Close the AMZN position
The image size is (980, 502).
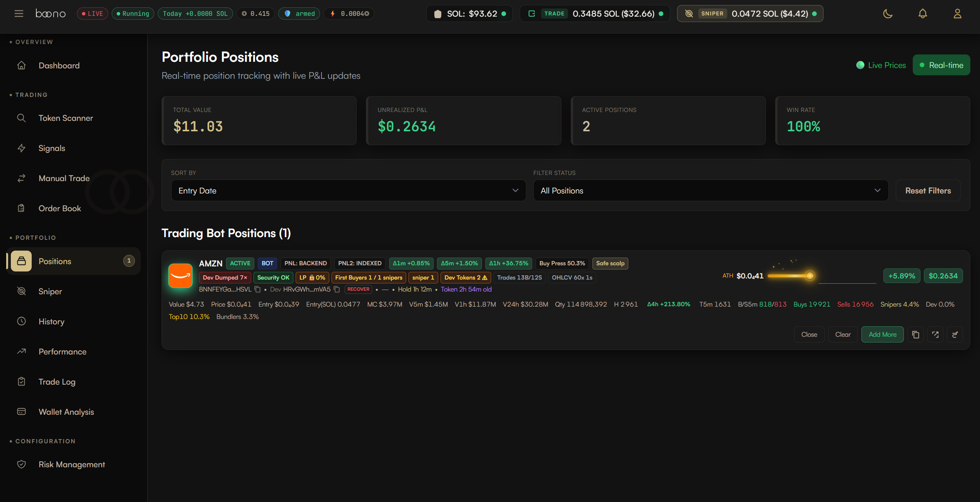click(x=809, y=334)
